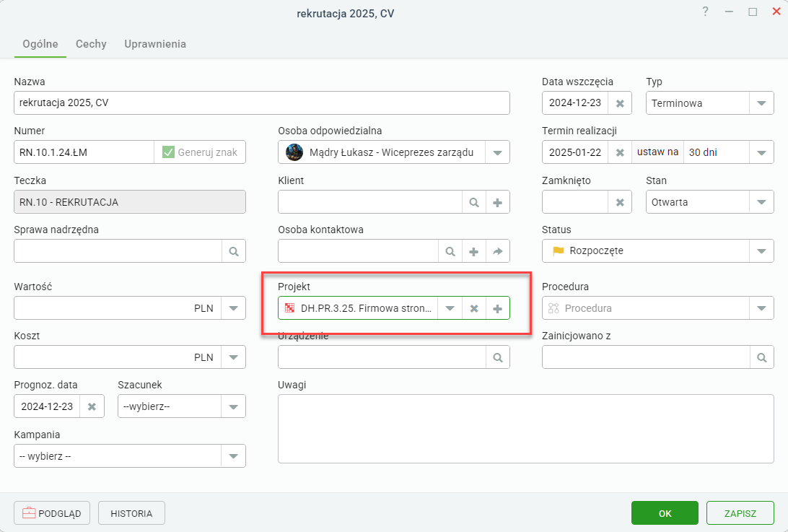The height and width of the screenshot is (532, 788).
Task: Open the Osoba odpowiedzialna dropdown
Action: pyautogui.click(x=497, y=152)
